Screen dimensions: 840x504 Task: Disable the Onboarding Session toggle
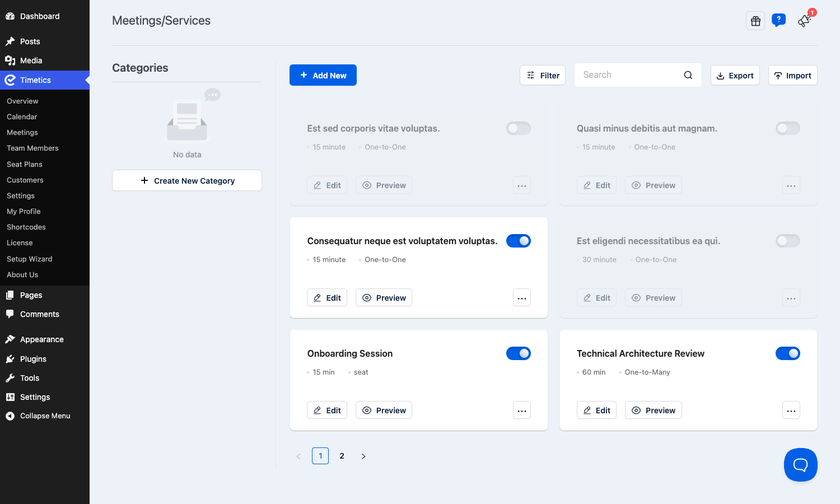click(x=519, y=353)
